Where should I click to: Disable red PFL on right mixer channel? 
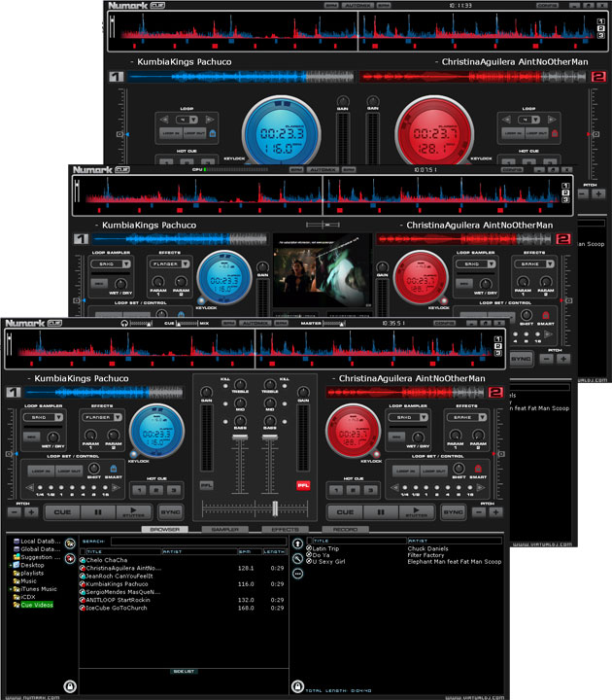pos(303,485)
